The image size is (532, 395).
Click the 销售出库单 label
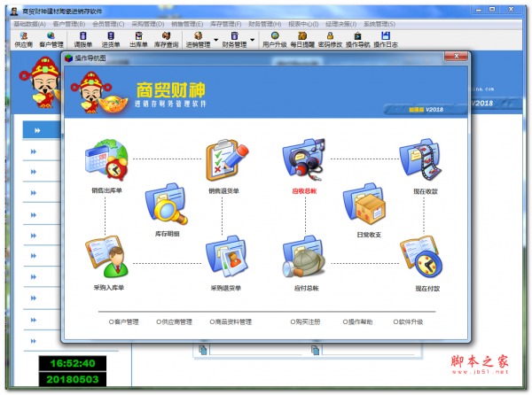106,190
